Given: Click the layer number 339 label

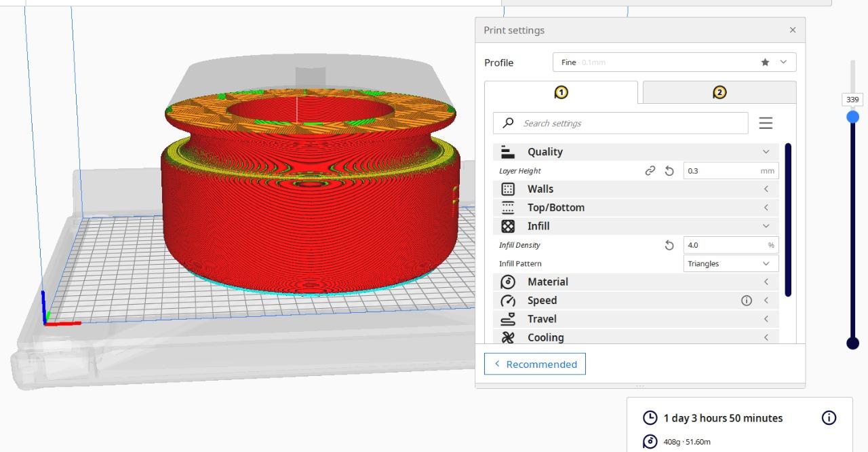Looking at the screenshot, I should (x=853, y=100).
